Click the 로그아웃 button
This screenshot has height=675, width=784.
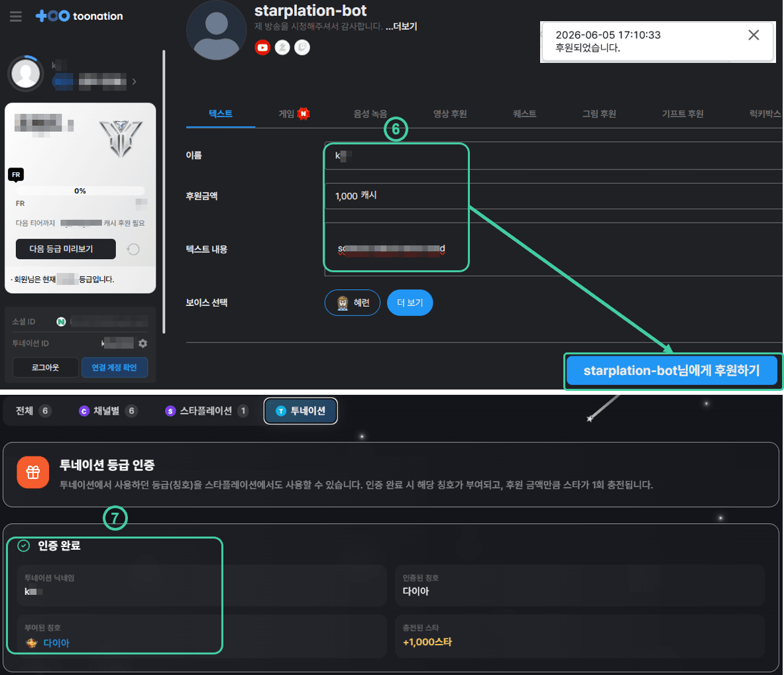[46, 367]
